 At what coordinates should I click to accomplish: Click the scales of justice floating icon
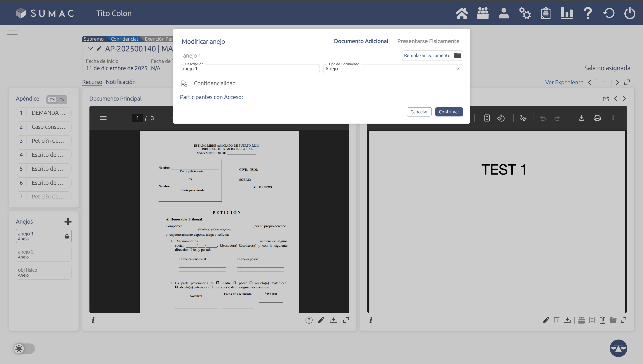tap(618, 348)
